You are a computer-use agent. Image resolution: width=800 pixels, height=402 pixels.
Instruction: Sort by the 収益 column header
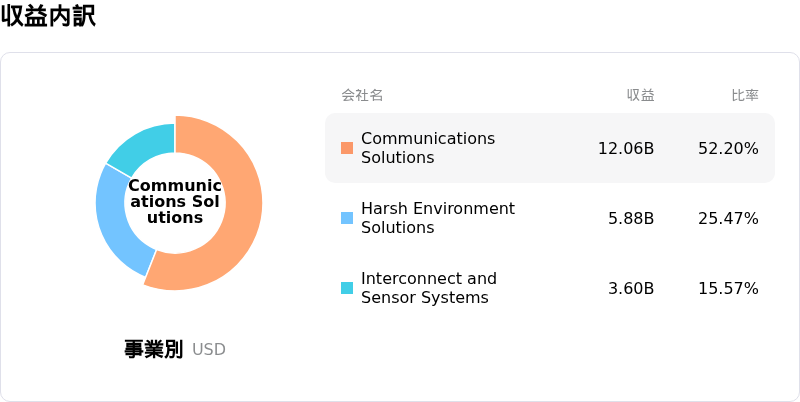[x=641, y=95]
